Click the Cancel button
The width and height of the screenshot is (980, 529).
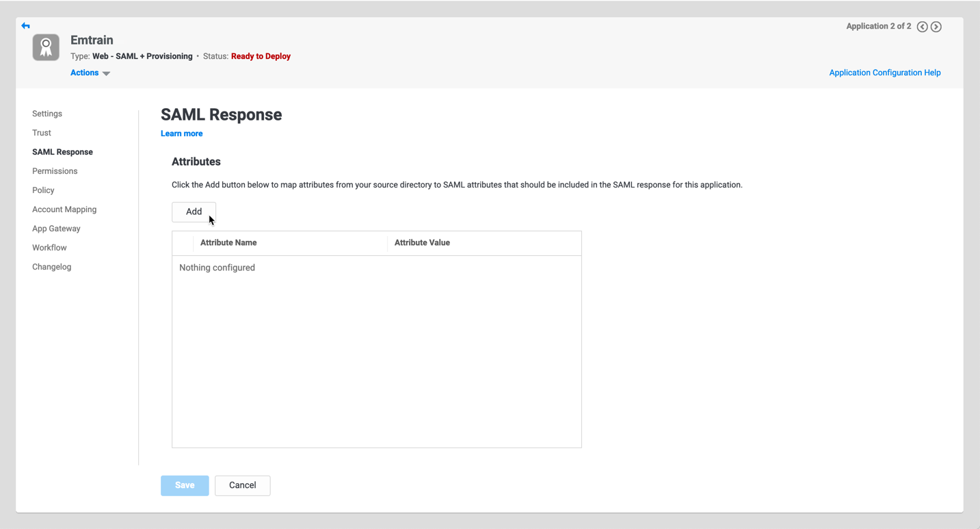(242, 485)
